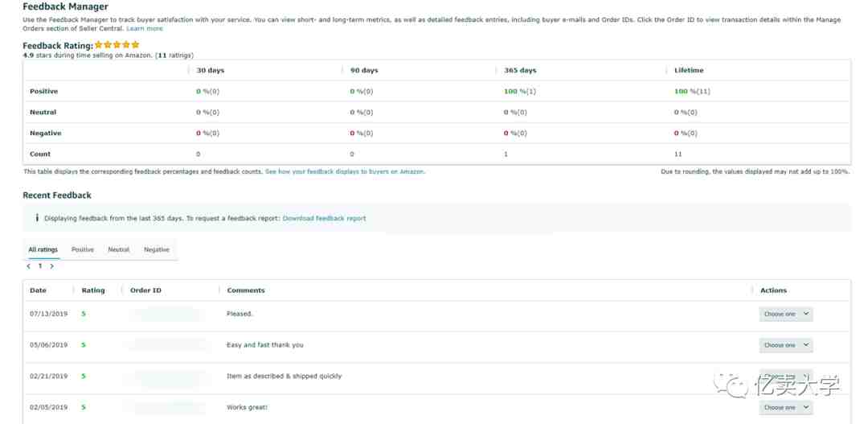
Task: Click the Recent Feedback heading
Action: click(57, 195)
